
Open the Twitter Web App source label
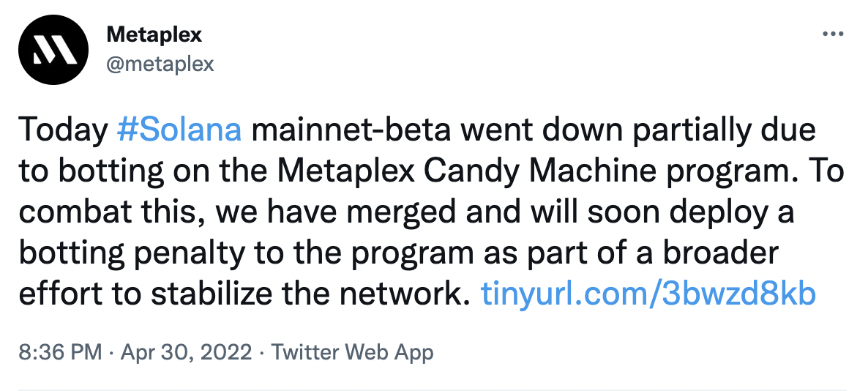352,352
